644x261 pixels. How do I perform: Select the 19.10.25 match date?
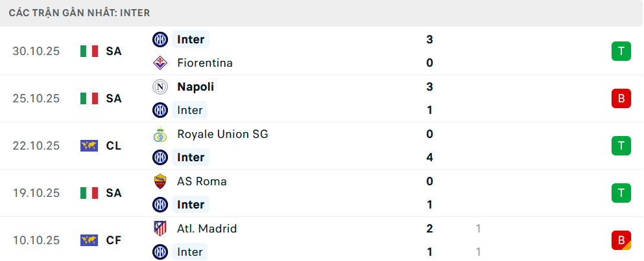click(x=36, y=193)
